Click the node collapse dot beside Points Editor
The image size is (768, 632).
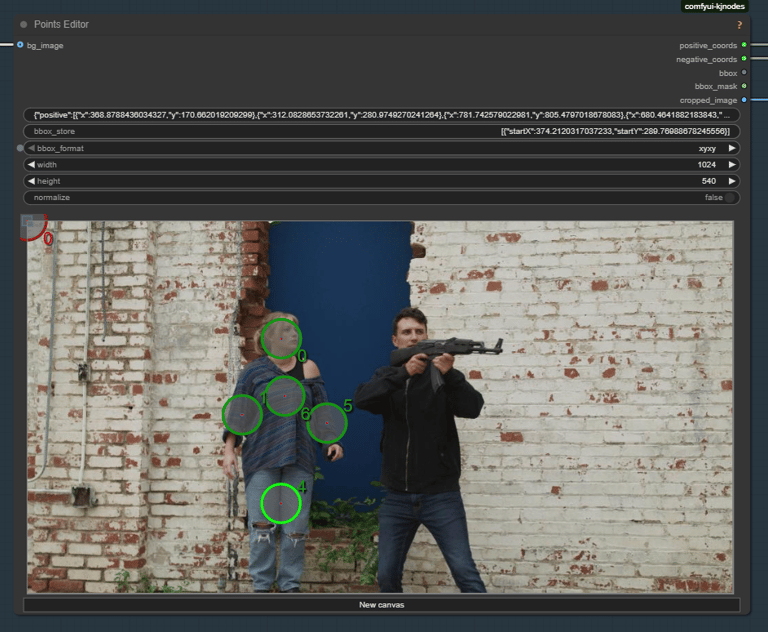pyautogui.click(x=23, y=24)
